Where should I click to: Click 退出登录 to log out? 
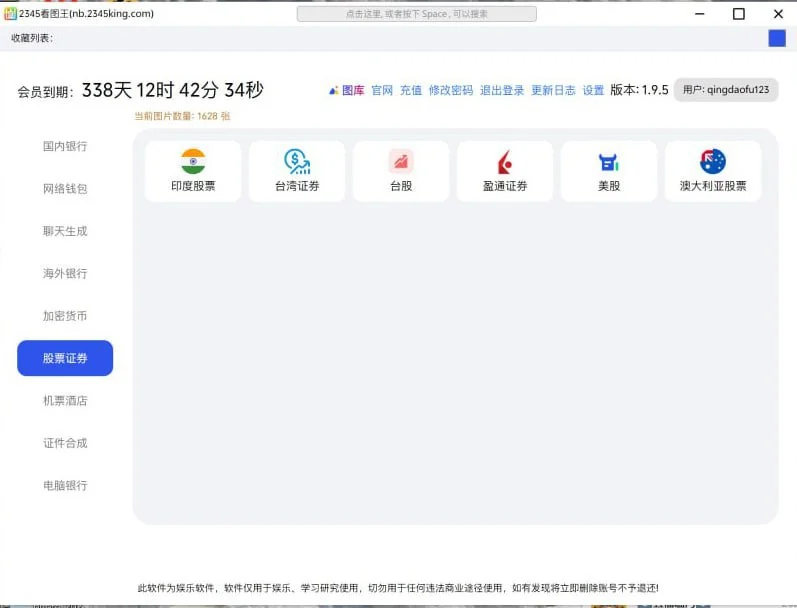click(502, 90)
